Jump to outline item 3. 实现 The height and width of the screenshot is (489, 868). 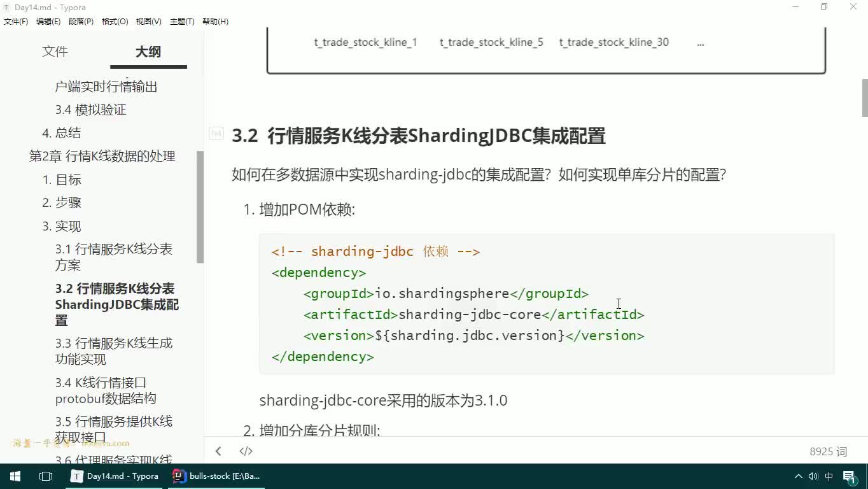click(x=62, y=226)
